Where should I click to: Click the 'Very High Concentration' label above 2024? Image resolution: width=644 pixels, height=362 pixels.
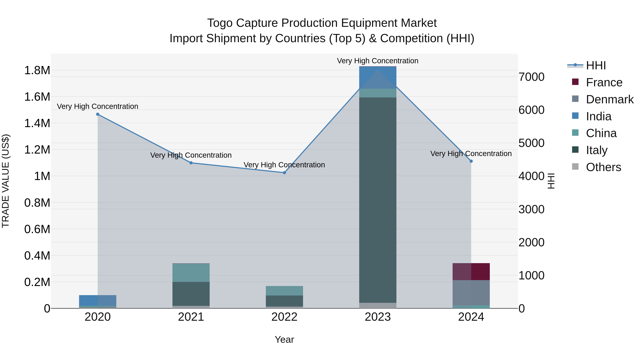click(471, 153)
